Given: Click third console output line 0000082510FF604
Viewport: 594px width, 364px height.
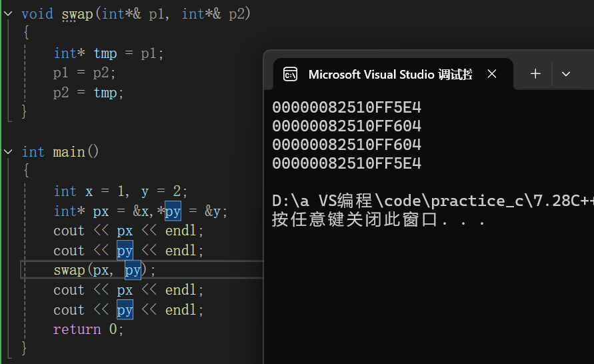Looking at the screenshot, I should coord(347,145).
